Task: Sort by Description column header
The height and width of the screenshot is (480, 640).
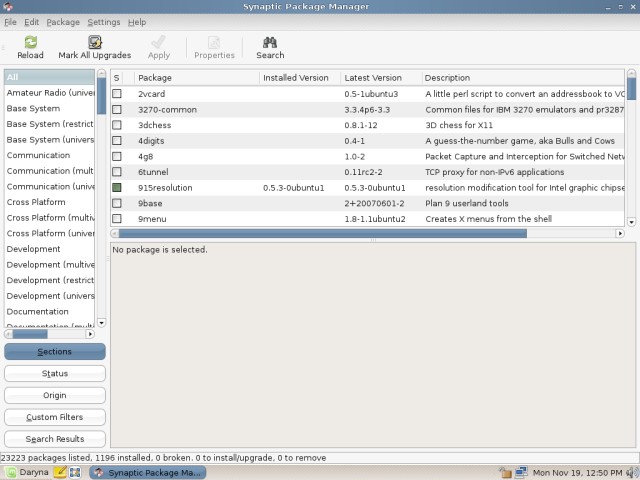Action: pos(523,78)
